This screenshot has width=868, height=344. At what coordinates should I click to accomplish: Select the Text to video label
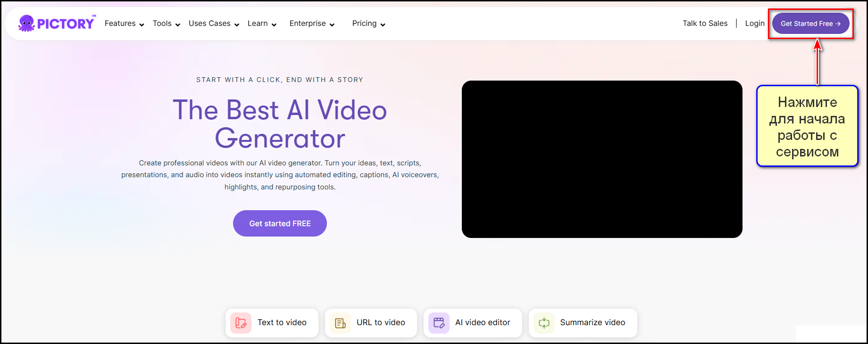coord(282,322)
